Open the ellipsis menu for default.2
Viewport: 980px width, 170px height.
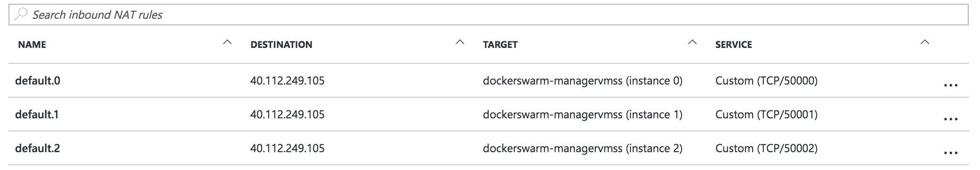click(x=951, y=153)
